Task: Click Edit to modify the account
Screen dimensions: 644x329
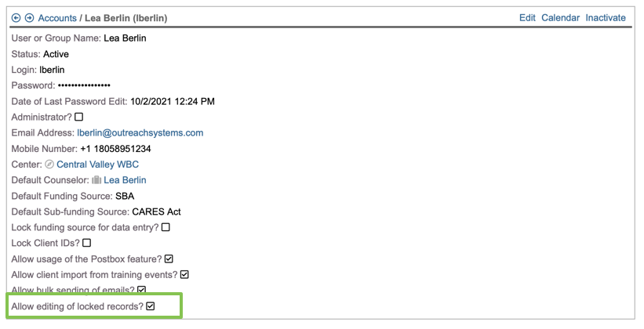Action: (x=527, y=18)
